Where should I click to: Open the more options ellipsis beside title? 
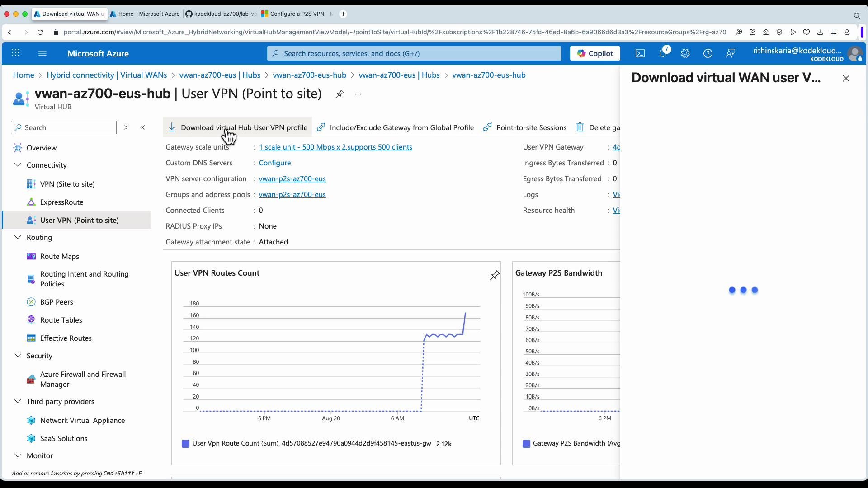coord(358,94)
